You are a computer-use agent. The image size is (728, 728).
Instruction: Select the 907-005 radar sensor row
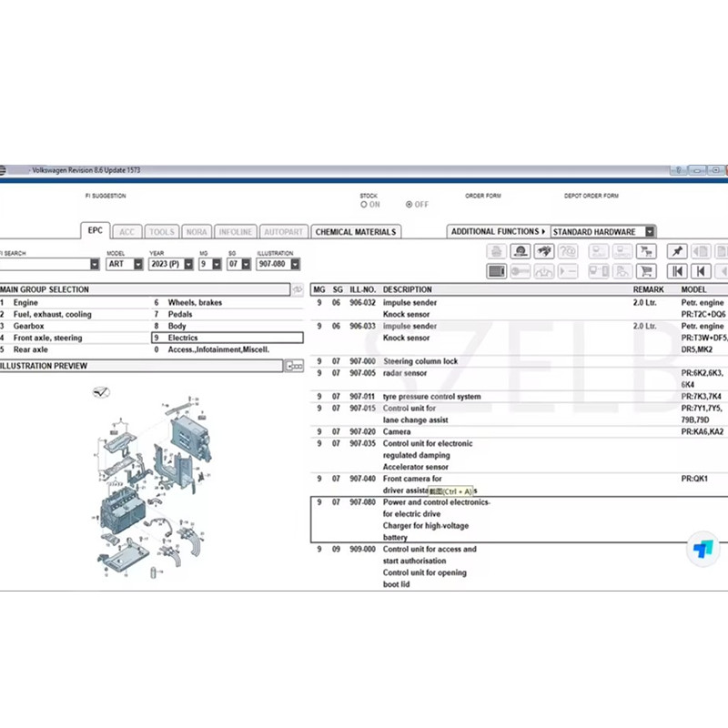(x=519, y=379)
